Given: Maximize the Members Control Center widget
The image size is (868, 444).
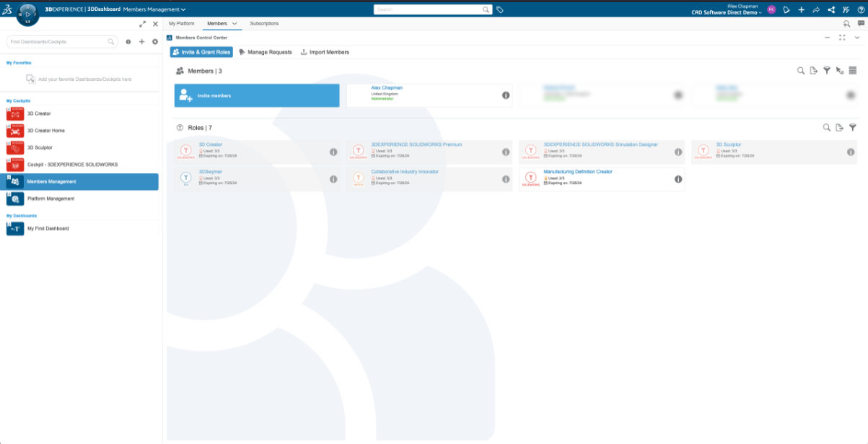Looking at the screenshot, I should coord(842,38).
